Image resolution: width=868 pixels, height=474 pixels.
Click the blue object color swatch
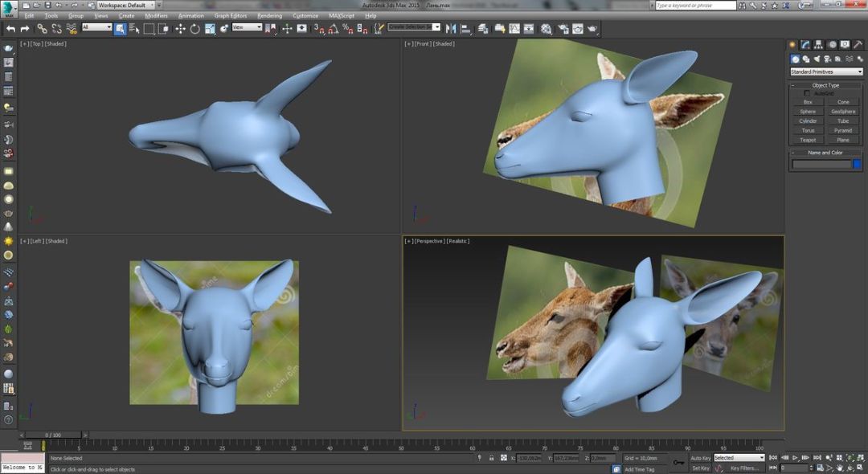tap(857, 164)
